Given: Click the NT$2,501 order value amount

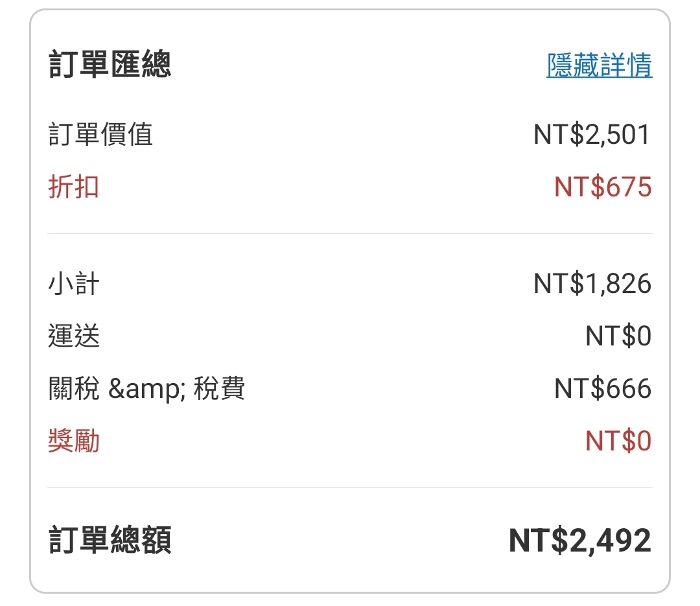Looking at the screenshot, I should click(x=592, y=135).
